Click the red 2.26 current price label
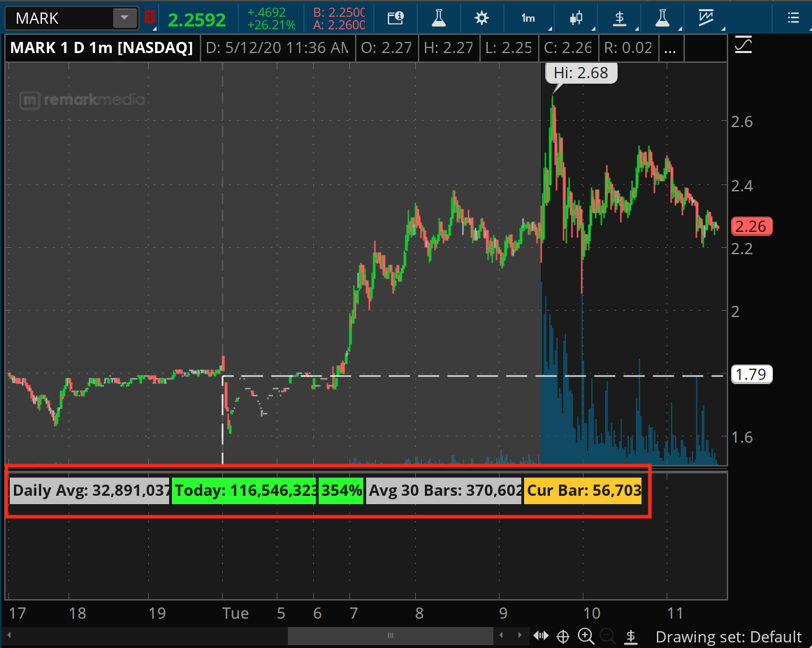Screen dimensions: 812x648 pos(751,226)
